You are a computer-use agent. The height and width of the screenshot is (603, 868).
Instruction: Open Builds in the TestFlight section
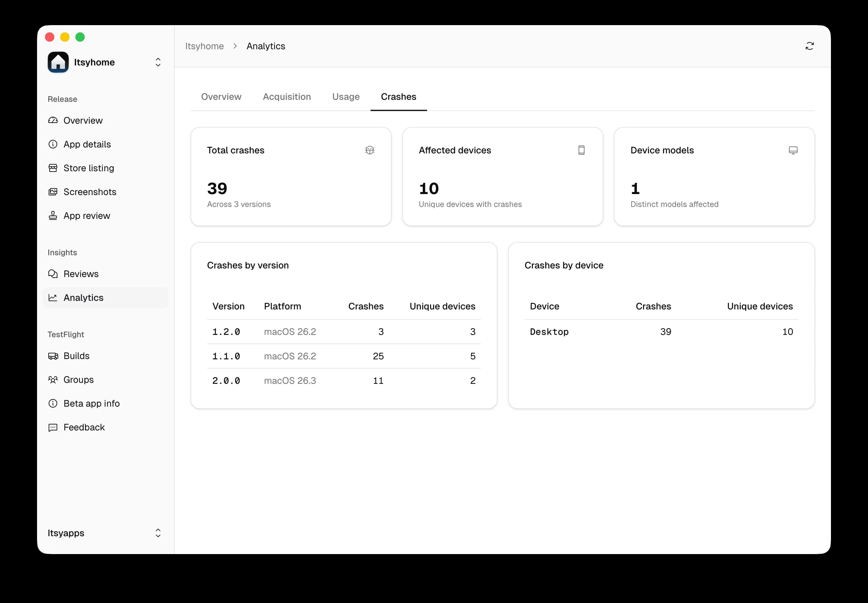click(x=76, y=356)
